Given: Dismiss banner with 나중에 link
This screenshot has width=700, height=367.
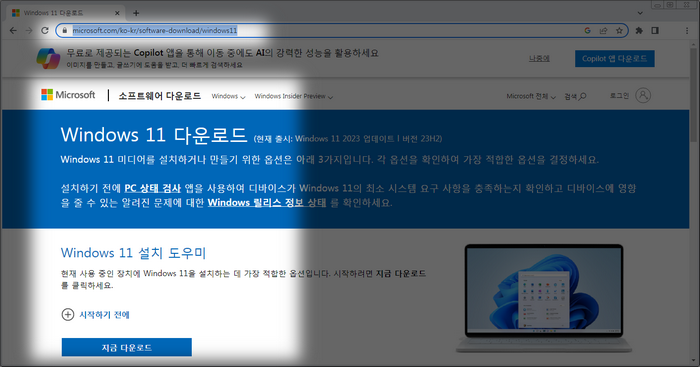Looking at the screenshot, I should 539,58.
